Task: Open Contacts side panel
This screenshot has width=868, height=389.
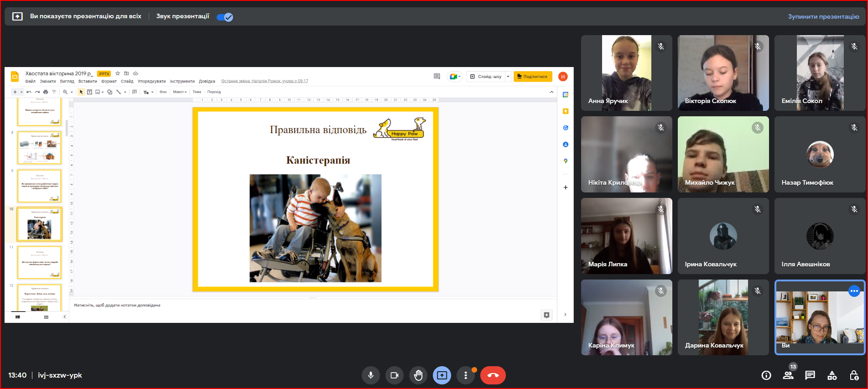Action: pos(566,145)
